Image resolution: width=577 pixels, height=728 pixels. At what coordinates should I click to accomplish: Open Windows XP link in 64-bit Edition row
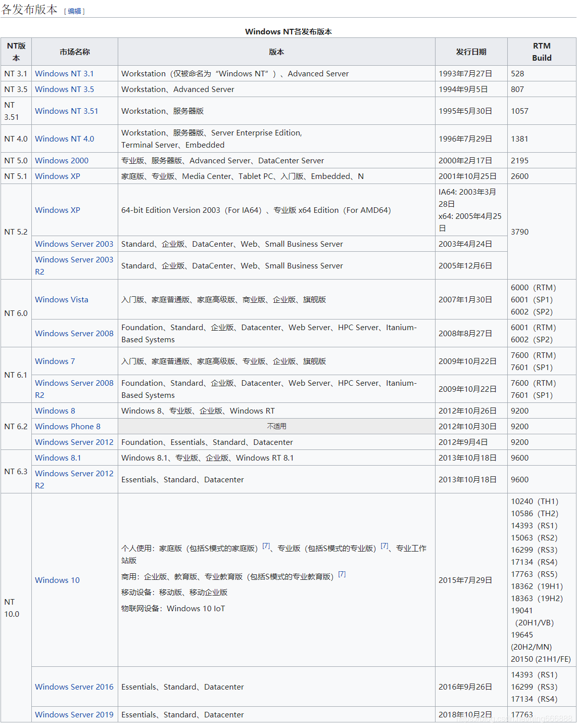pos(58,210)
